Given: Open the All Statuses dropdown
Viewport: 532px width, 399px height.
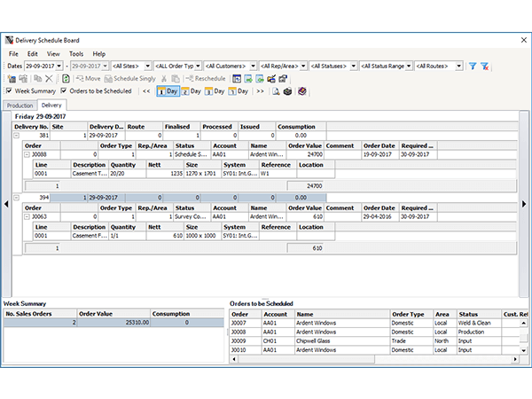Looking at the screenshot, I should click(x=354, y=66).
